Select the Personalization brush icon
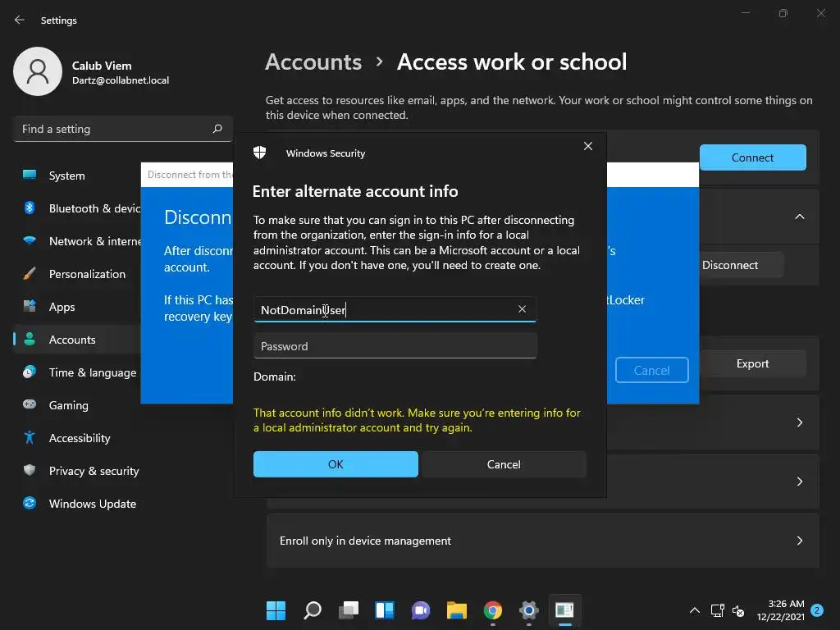The width and height of the screenshot is (840, 630). tap(30, 274)
